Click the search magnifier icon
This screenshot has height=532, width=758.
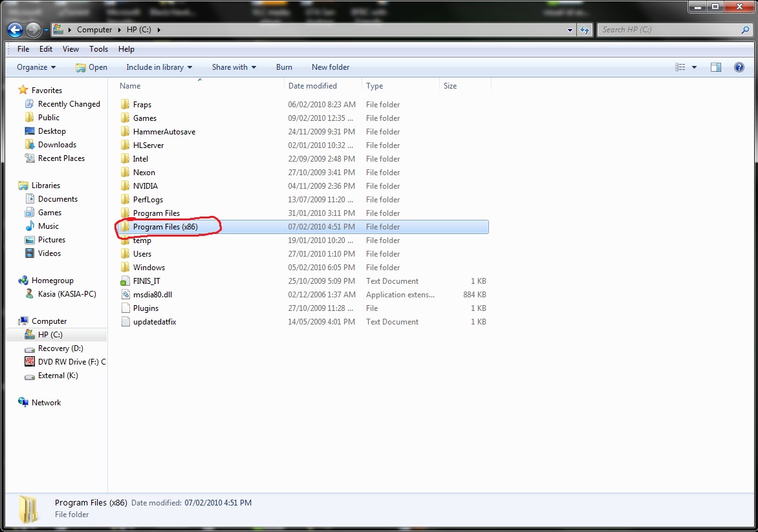pyautogui.click(x=745, y=30)
